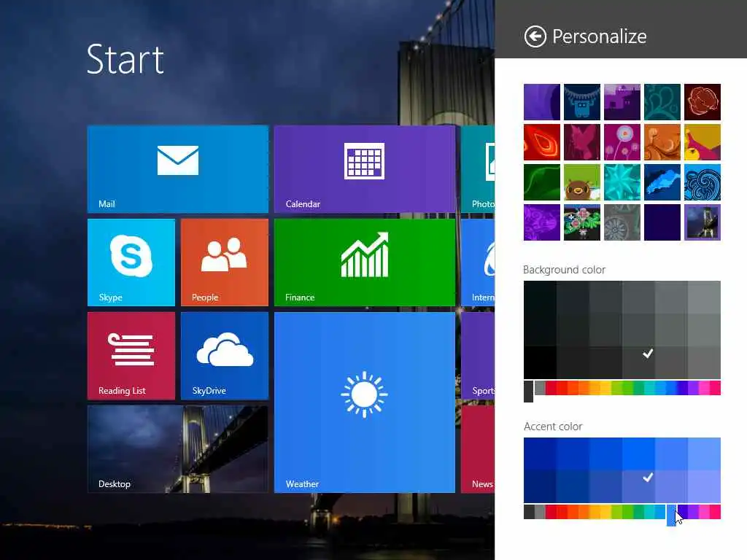Click the accent hue slider blue handle

coord(671,516)
